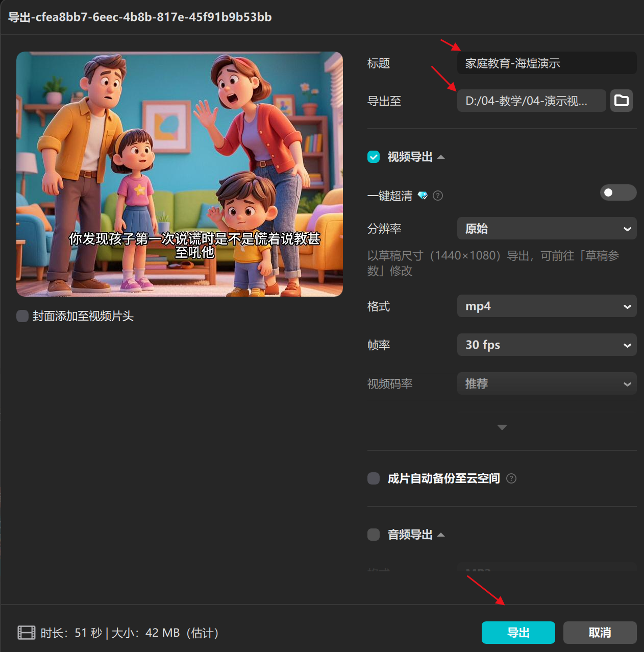Click the VIP diamond icon beside 一键超清

point(423,196)
